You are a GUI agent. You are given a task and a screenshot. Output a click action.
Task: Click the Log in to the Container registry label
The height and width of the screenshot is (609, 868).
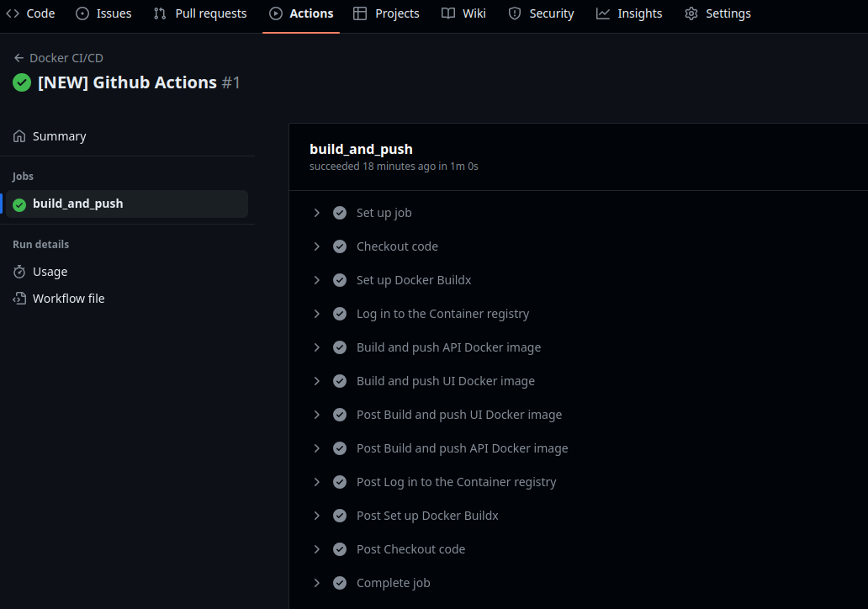pos(443,314)
